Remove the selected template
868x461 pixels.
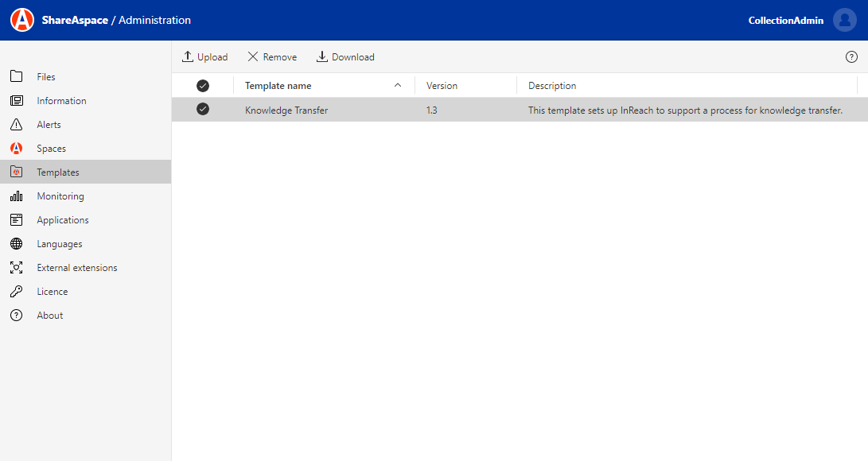(272, 57)
